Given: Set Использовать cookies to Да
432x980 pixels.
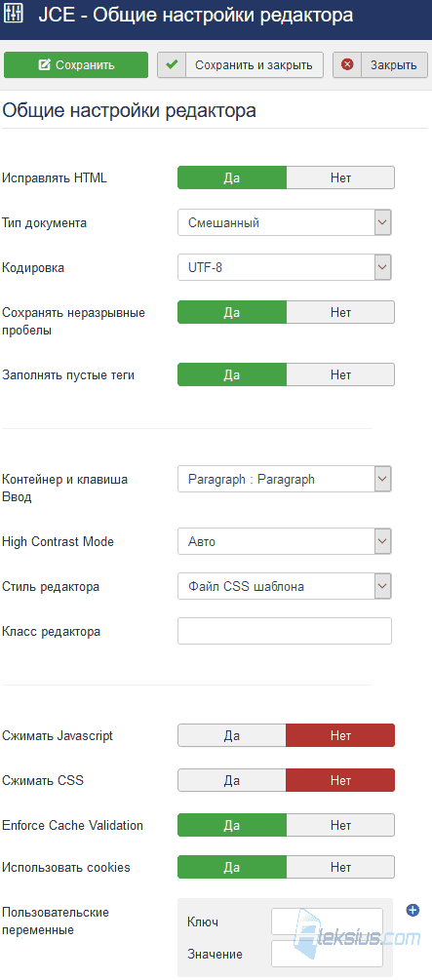Looking at the screenshot, I should [x=232, y=867].
